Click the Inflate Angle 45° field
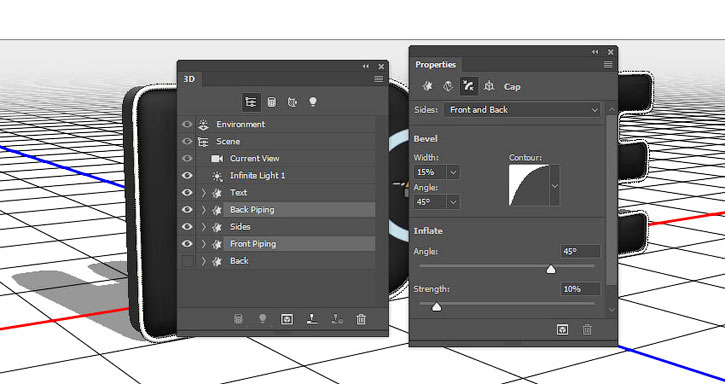This screenshot has width=725, height=384. point(580,251)
